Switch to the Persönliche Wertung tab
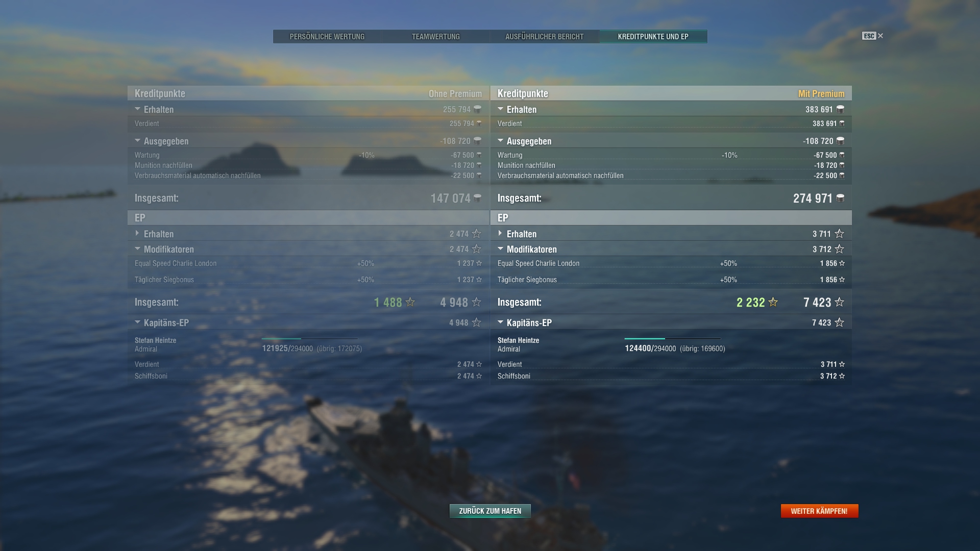The width and height of the screenshot is (980, 551). pos(327,37)
